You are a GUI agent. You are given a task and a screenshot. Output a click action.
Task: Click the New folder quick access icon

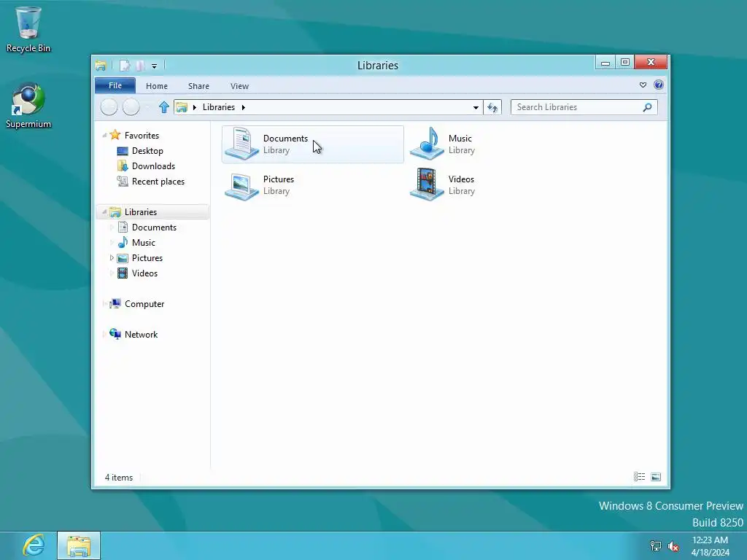(x=140, y=65)
